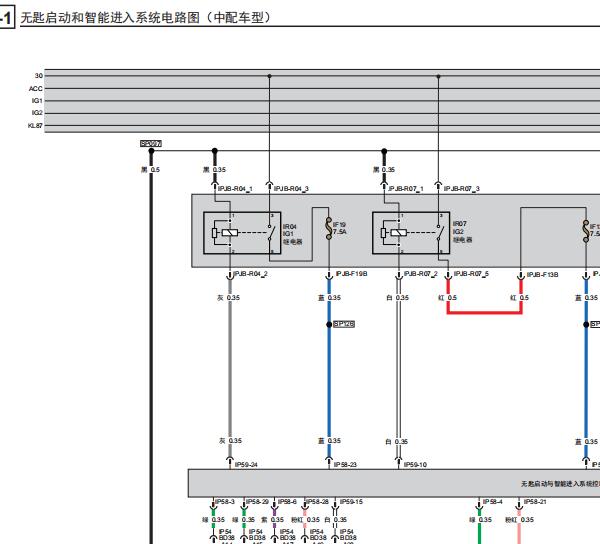The height and width of the screenshot is (544, 600).
Task: Click the red jumper wire between R07_5 and F13B
Action: pos(484,313)
